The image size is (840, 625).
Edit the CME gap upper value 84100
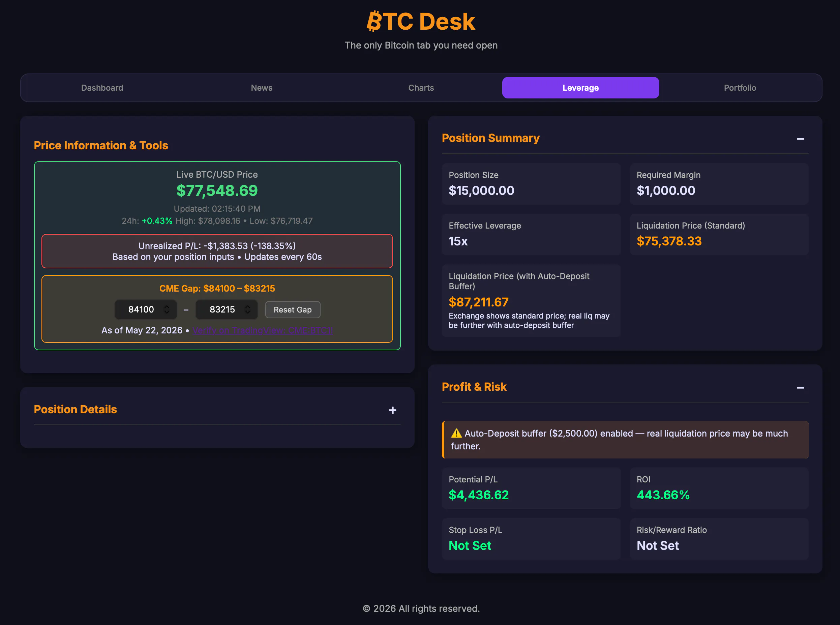[146, 309]
